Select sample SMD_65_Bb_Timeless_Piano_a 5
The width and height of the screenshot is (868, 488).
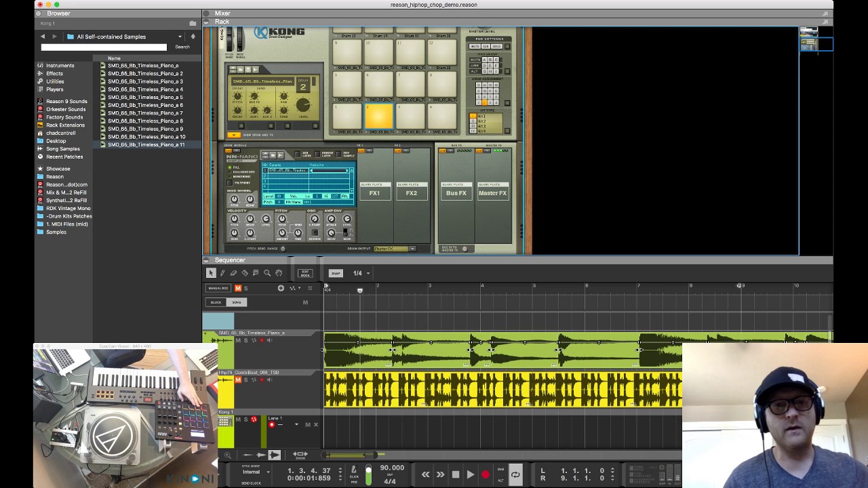tap(145, 97)
